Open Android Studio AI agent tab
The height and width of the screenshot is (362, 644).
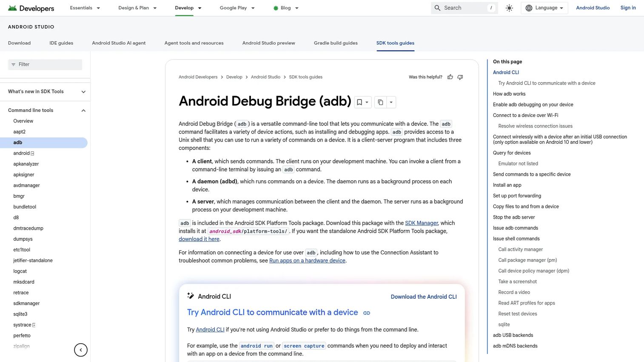tap(119, 43)
